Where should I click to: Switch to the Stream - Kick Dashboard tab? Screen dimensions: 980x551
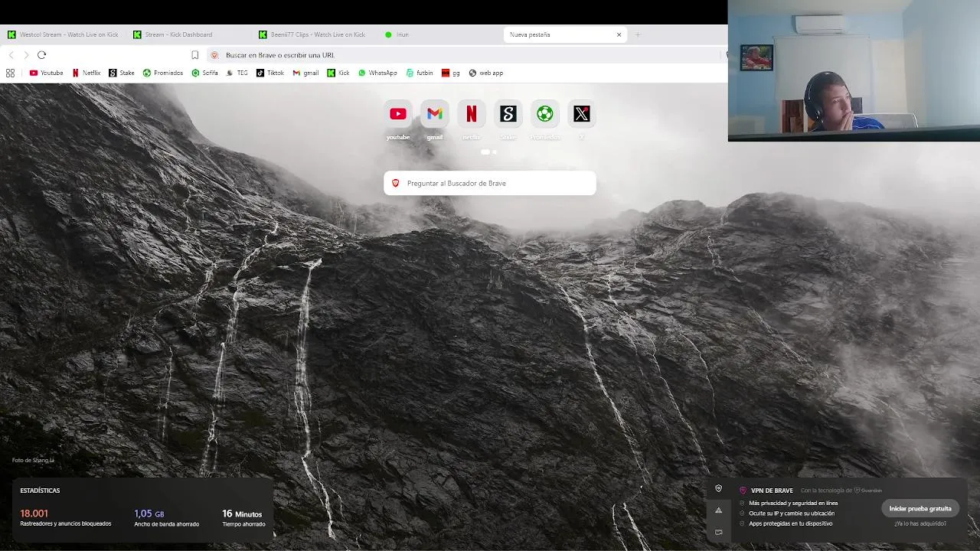tap(189, 34)
